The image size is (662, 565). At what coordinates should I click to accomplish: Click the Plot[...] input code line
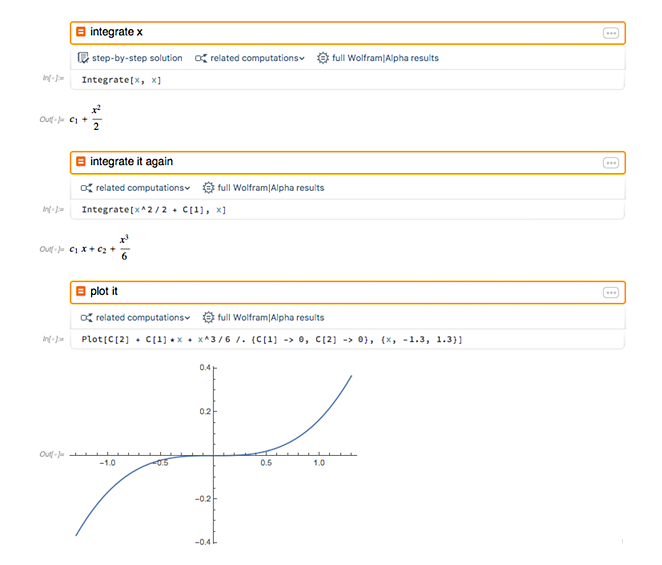pyautogui.click(x=272, y=340)
